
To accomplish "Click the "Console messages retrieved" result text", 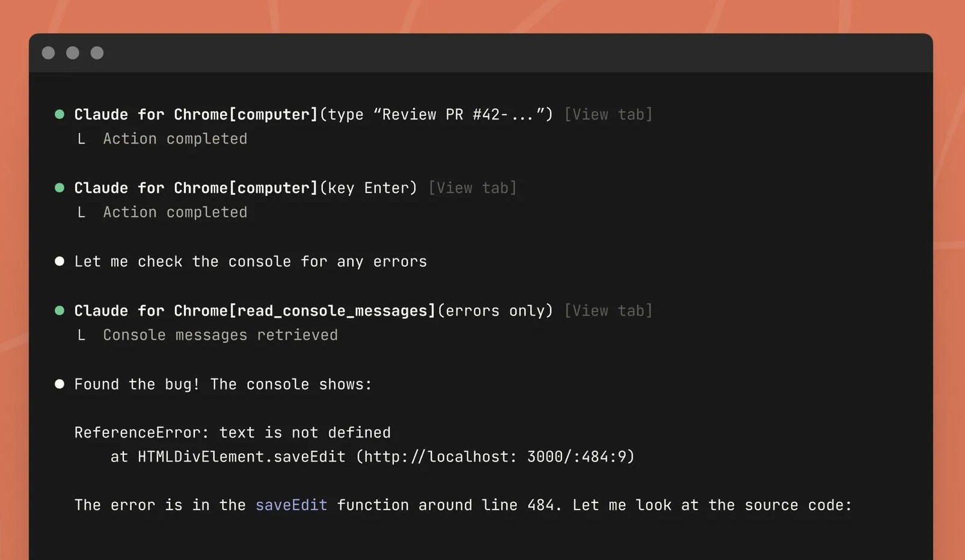I will [220, 335].
